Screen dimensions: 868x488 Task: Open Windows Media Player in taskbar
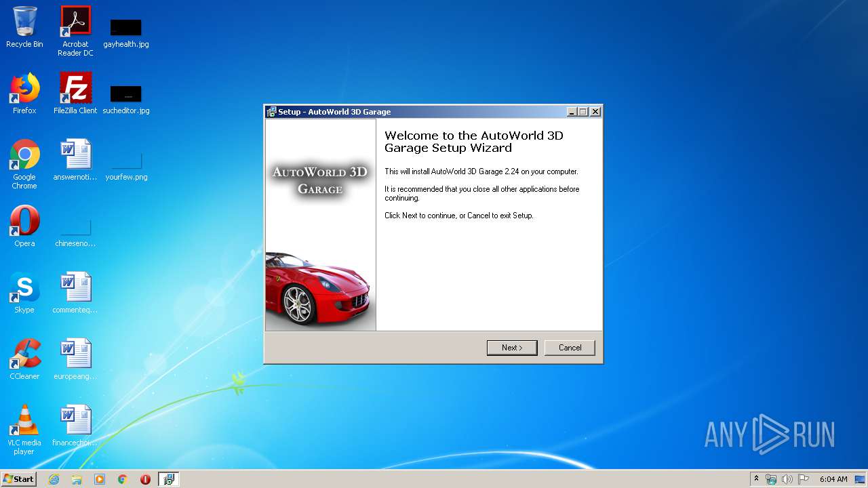click(x=100, y=479)
